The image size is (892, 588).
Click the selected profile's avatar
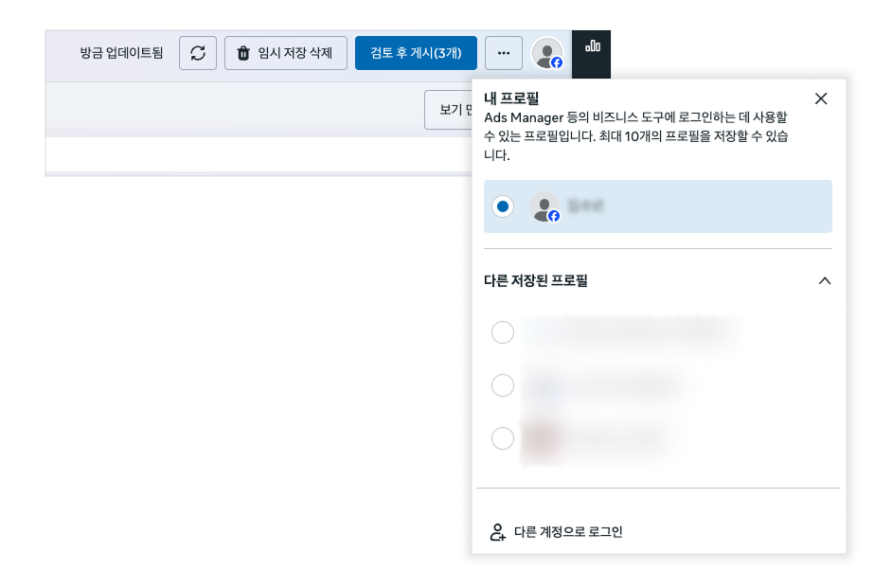[545, 207]
